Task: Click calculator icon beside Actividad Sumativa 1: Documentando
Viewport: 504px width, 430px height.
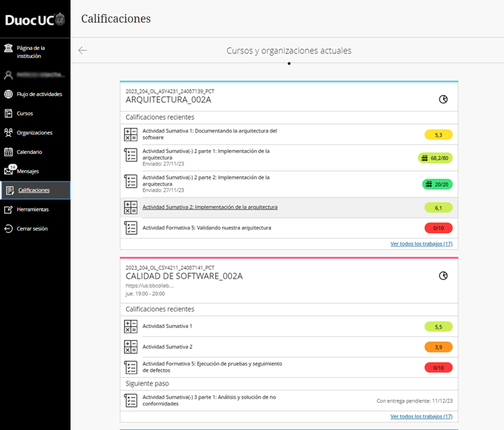Action: [x=131, y=134]
